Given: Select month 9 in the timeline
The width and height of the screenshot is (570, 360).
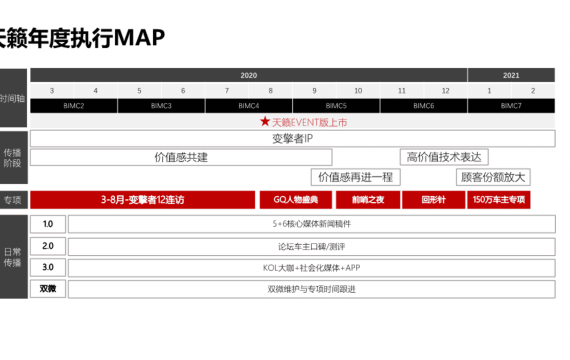Looking at the screenshot, I should (314, 91).
